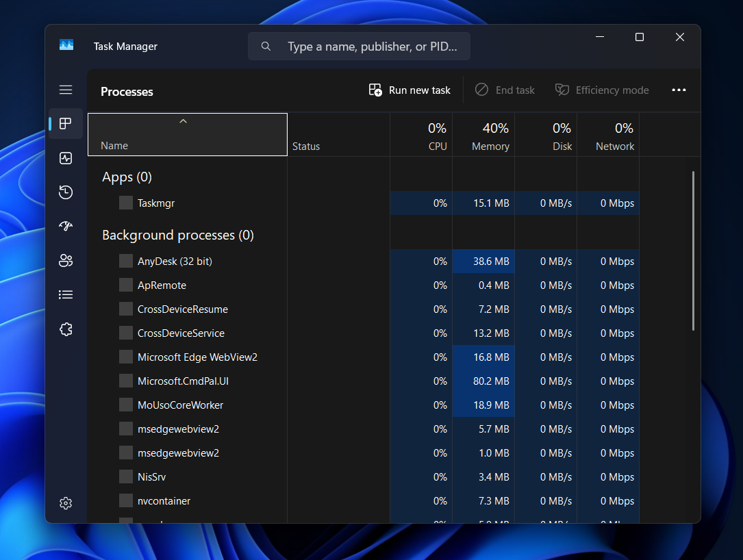Open Task Manager Settings
The width and height of the screenshot is (743, 560).
[x=66, y=502]
